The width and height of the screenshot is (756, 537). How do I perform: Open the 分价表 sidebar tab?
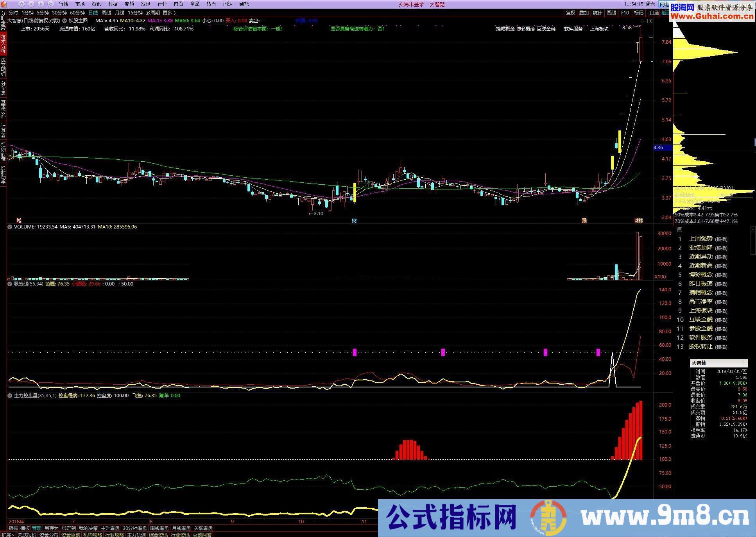[x=3, y=88]
